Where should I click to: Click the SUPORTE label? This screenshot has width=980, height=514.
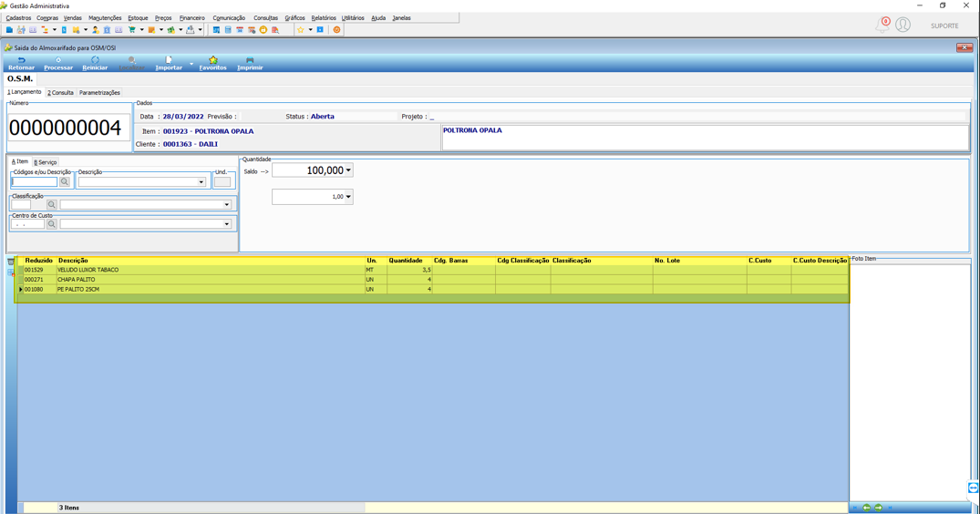pyautogui.click(x=944, y=26)
